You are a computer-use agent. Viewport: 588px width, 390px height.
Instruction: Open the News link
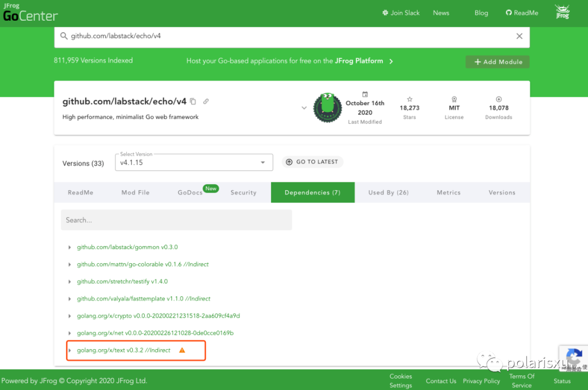[441, 13]
